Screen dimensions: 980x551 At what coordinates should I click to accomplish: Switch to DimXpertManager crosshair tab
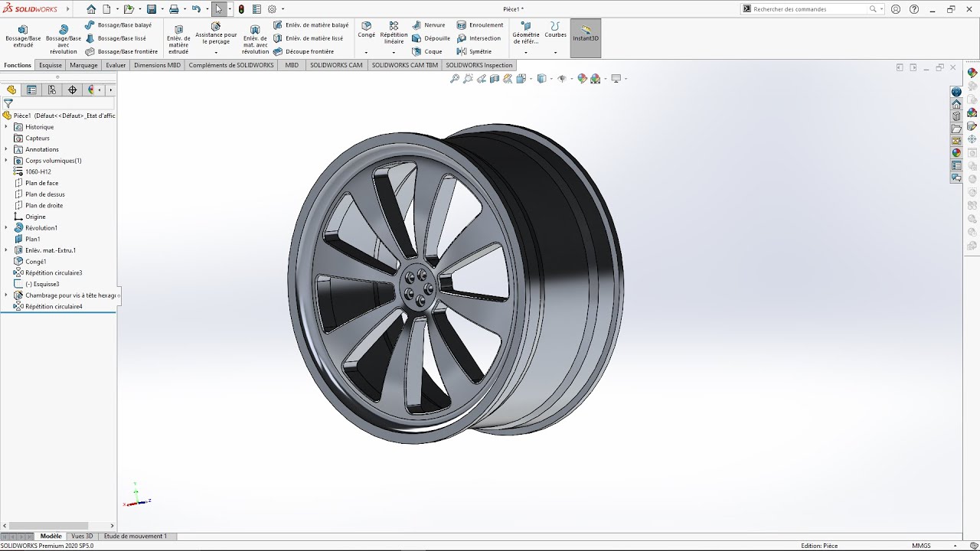pos(72,90)
